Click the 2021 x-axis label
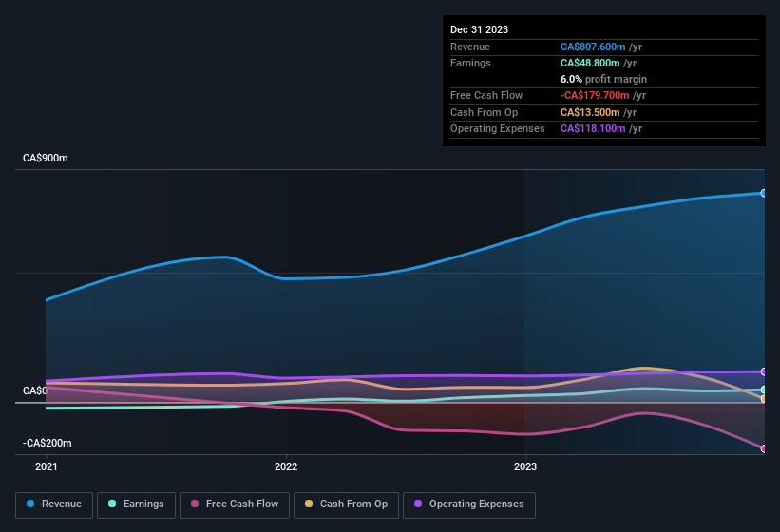 pyautogui.click(x=47, y=466)
